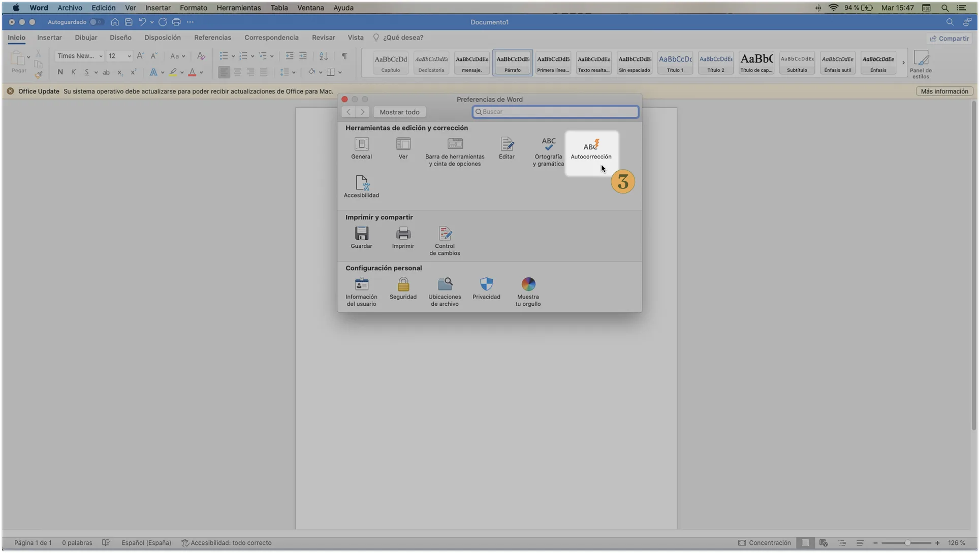This screenshot has width=980, height=553.
Task: Open the Insertar ribbon tab
Action: pos(49,38)
